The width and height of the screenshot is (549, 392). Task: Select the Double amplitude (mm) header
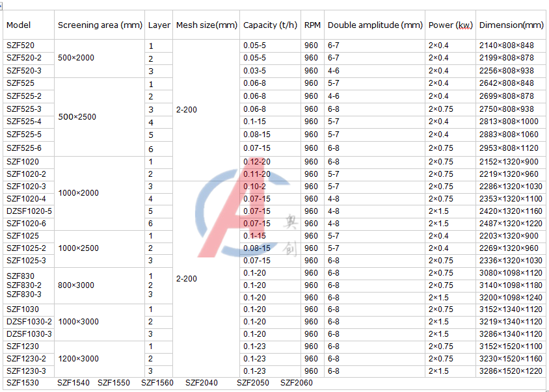375,25
